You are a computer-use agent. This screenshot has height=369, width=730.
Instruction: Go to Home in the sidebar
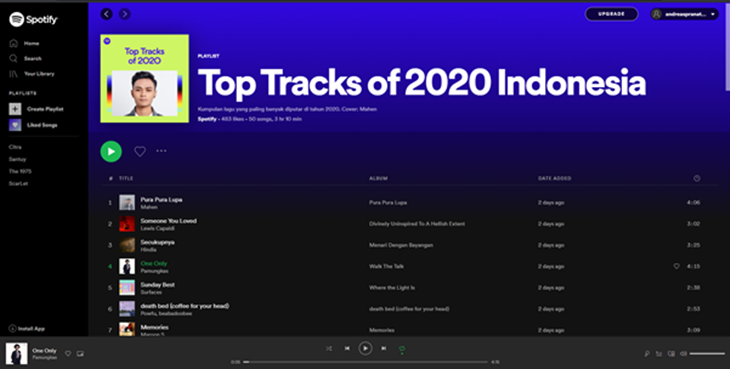tap(31, 43)
